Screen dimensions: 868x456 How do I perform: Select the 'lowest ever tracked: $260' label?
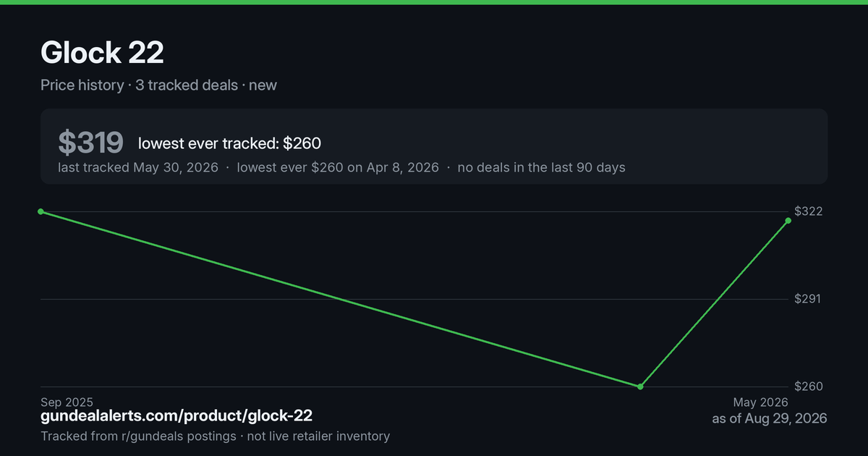point(229,143)
